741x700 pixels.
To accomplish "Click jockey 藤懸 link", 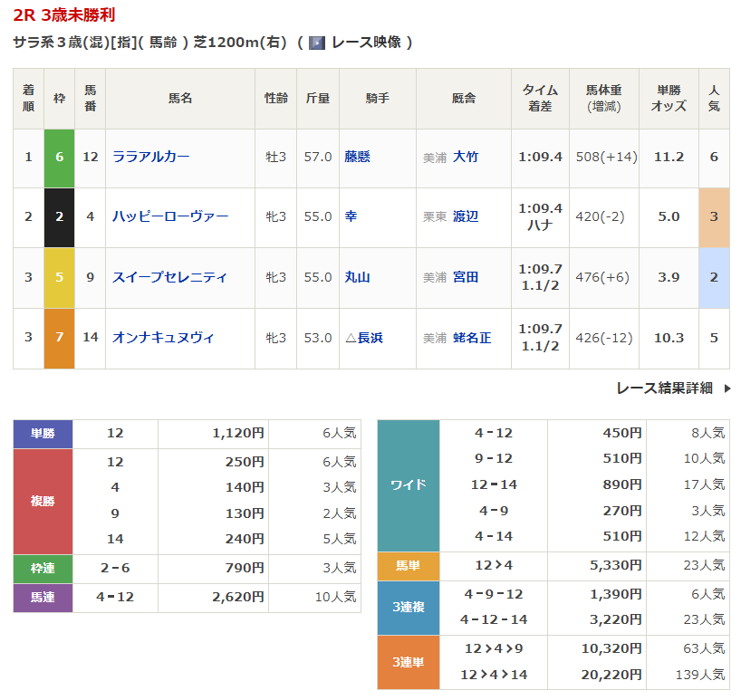I will [358, 157].
